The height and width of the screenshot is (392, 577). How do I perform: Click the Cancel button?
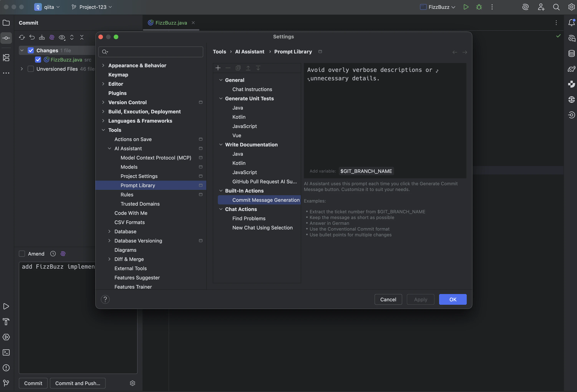pyautogui.click(x=388, y=299)
